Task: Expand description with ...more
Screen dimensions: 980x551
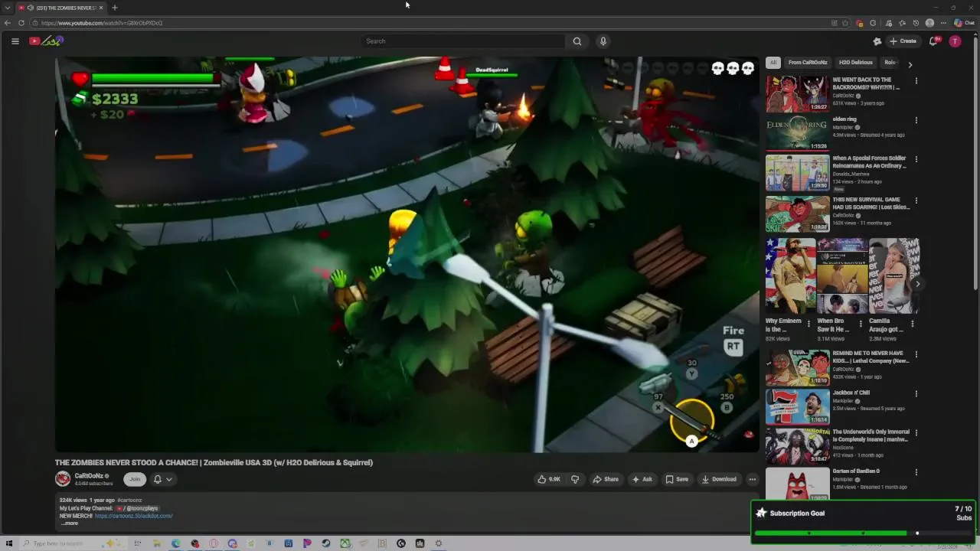Action: click(x=69, y=523)
